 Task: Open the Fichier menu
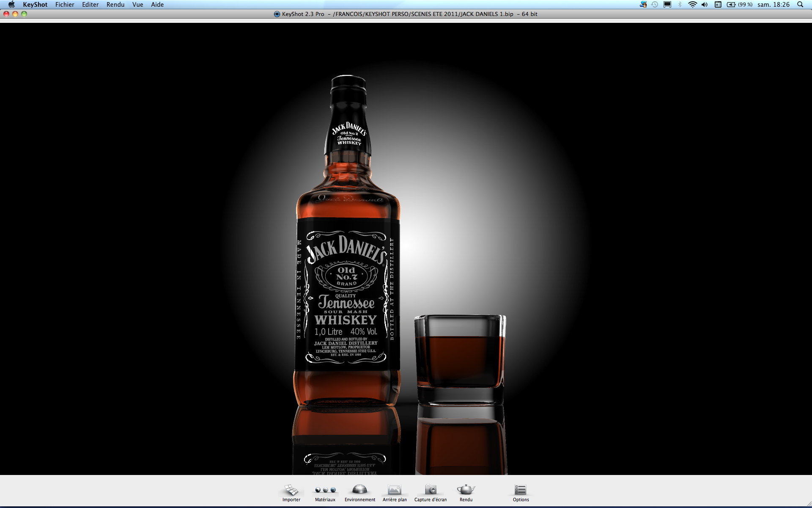point(65,5)
